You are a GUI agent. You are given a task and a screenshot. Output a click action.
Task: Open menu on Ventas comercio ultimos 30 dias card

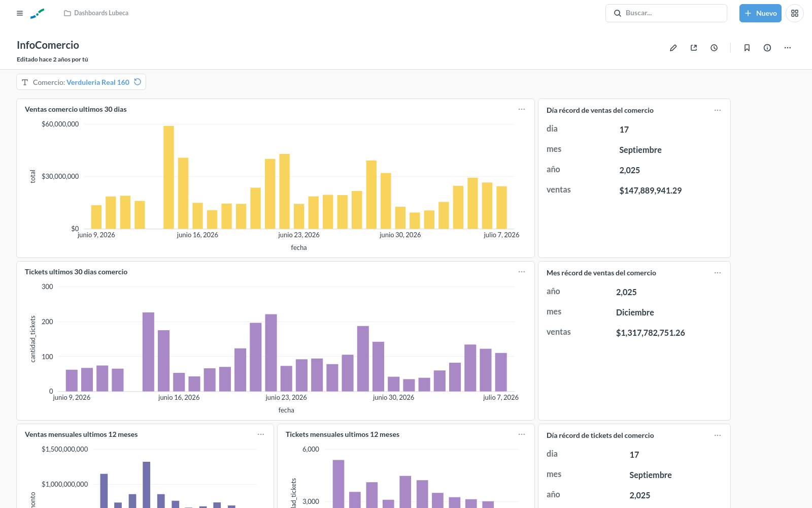(x=522, y=109)
